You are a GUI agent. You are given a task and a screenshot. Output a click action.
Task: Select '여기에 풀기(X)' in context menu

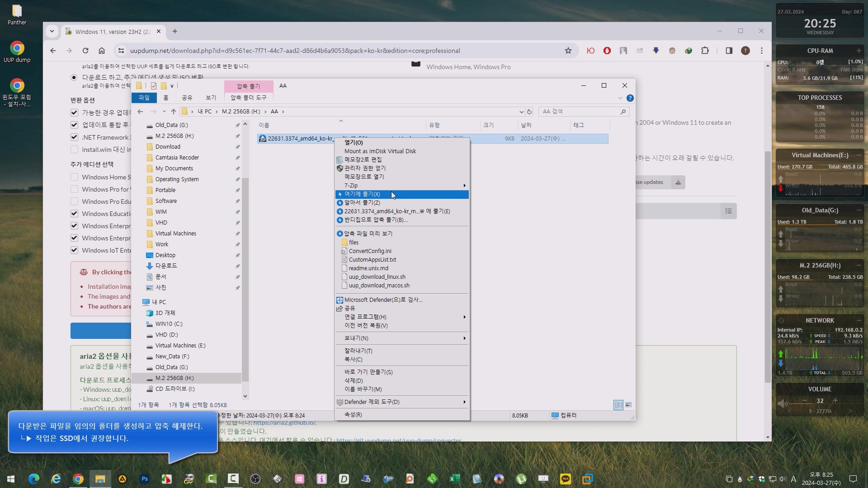coord(402,194)
